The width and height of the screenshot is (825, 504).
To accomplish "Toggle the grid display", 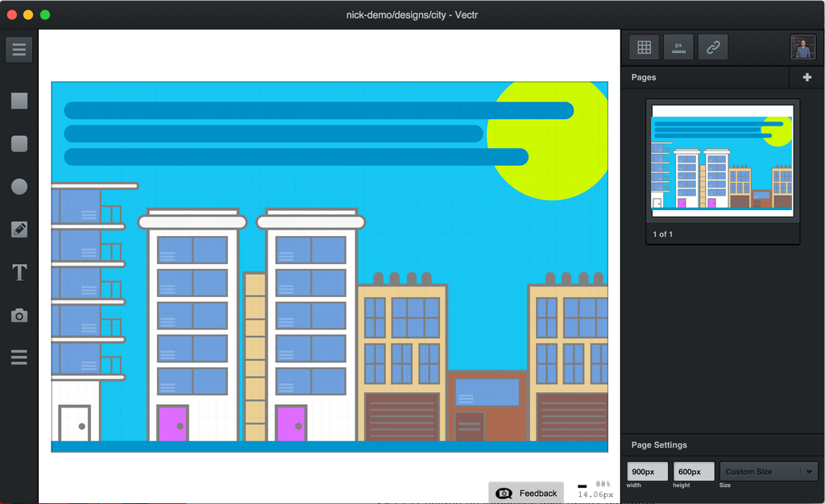I will click(x=644, y=46).
